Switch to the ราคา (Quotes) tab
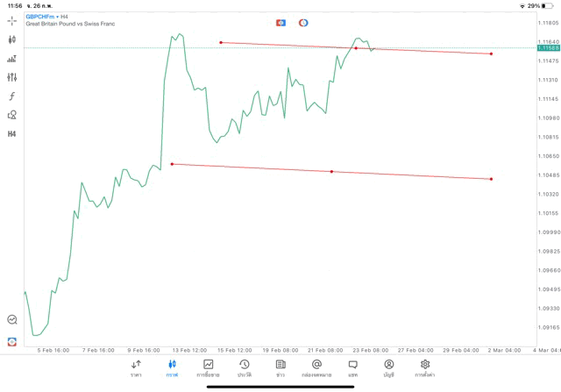561x392 pixels. coord(136,368)
